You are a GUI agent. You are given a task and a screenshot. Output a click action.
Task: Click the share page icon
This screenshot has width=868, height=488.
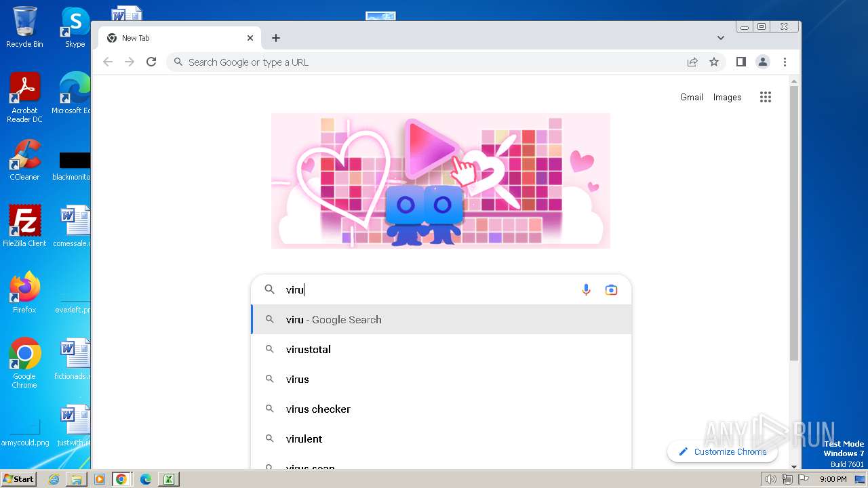click(x=692, y=62)
